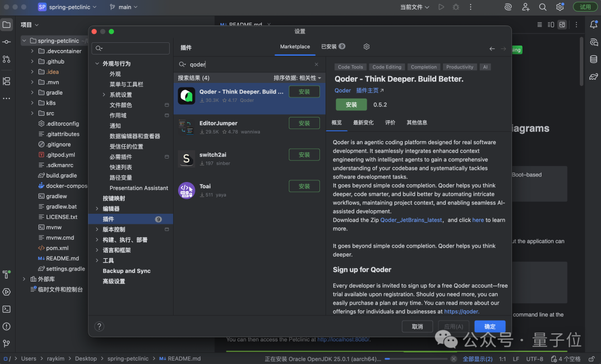601x364 pixels.
Task: Click the Debug bug icon in toolbar
Action: tap(456, 7)
